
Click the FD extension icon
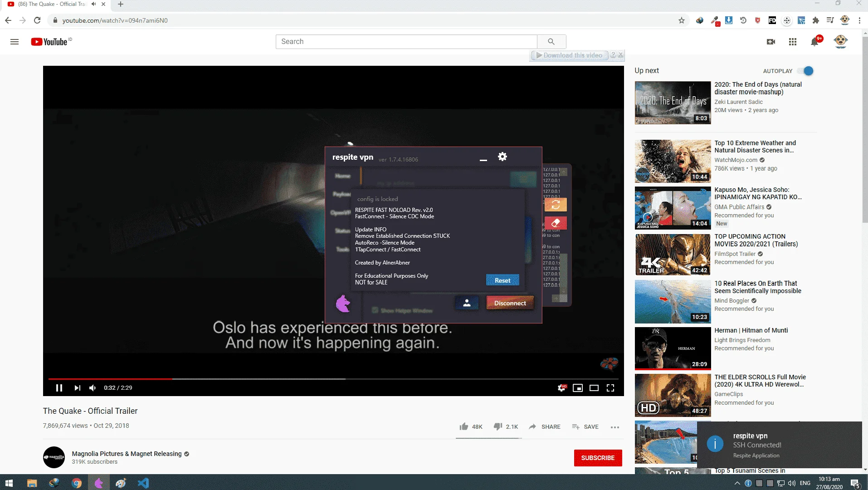(772, 20)
